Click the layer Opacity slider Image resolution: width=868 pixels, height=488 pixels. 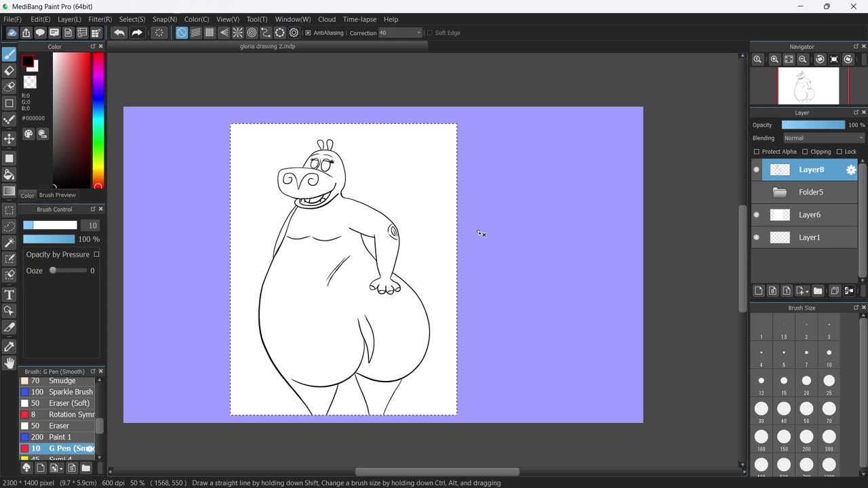tap(813, 125)
